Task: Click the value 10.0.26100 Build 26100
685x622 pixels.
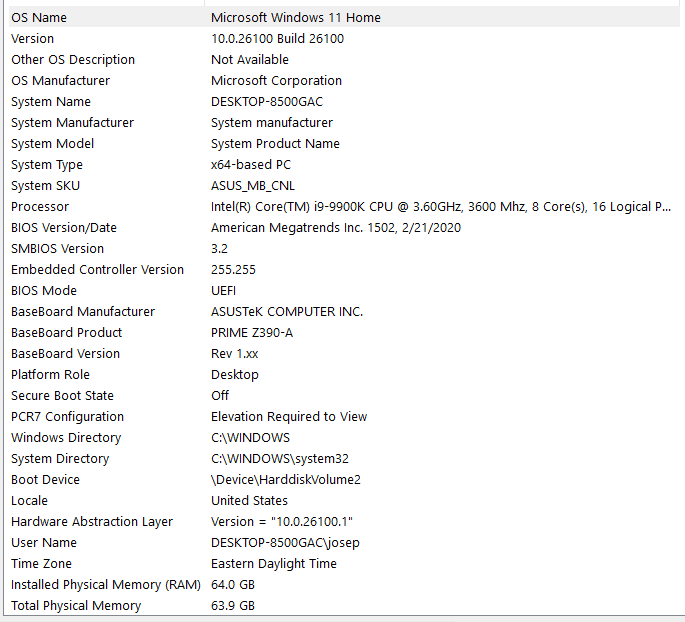Action: [x=277, y=39]
